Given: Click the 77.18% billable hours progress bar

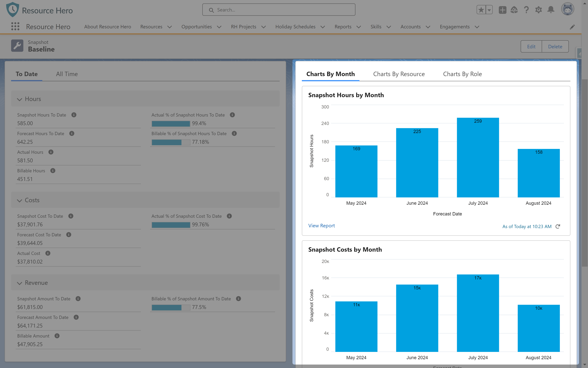Looking at the screenshot, I should coord(171,142).
